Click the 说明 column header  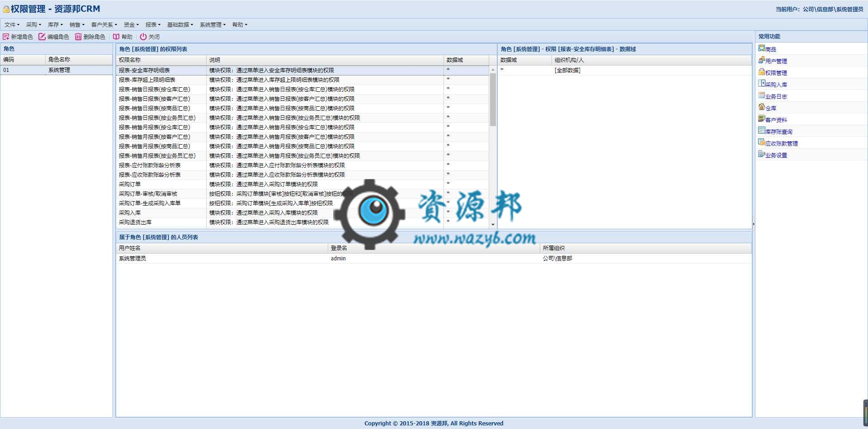pyautogui.click(x=325, y=60)
